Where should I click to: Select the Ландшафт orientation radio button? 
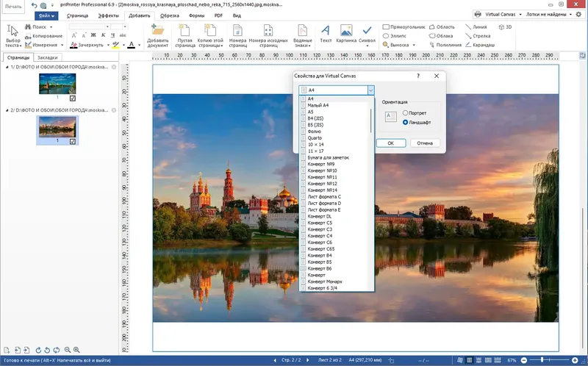click(x=405, y=122)
